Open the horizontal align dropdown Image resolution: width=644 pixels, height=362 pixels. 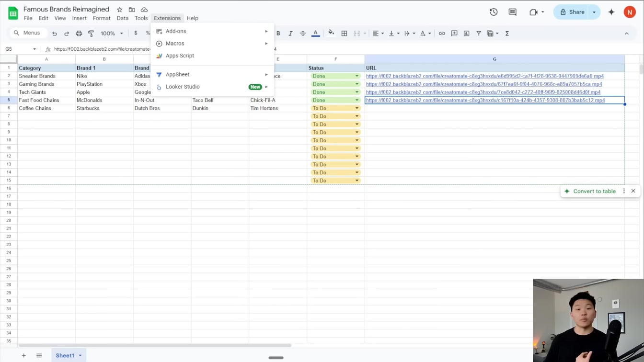pyautogui.click(x=378, y=34)
